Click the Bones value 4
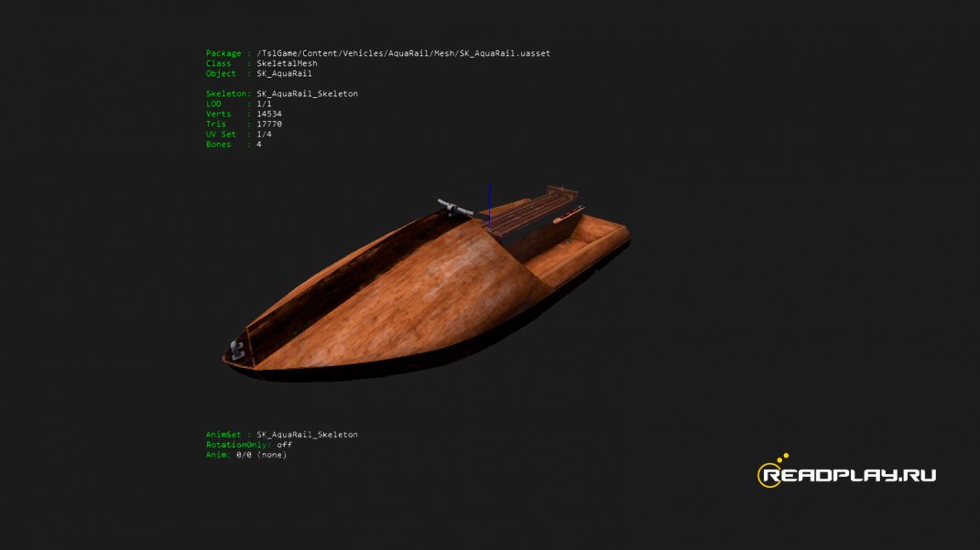Viewport: 980px width, 550px height. [259, 144]
